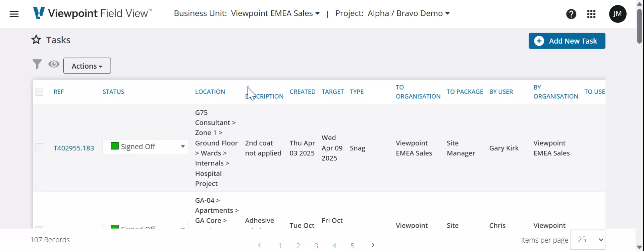Sort by REF column header
The image size is (644, 251).
tap(59, 92)
